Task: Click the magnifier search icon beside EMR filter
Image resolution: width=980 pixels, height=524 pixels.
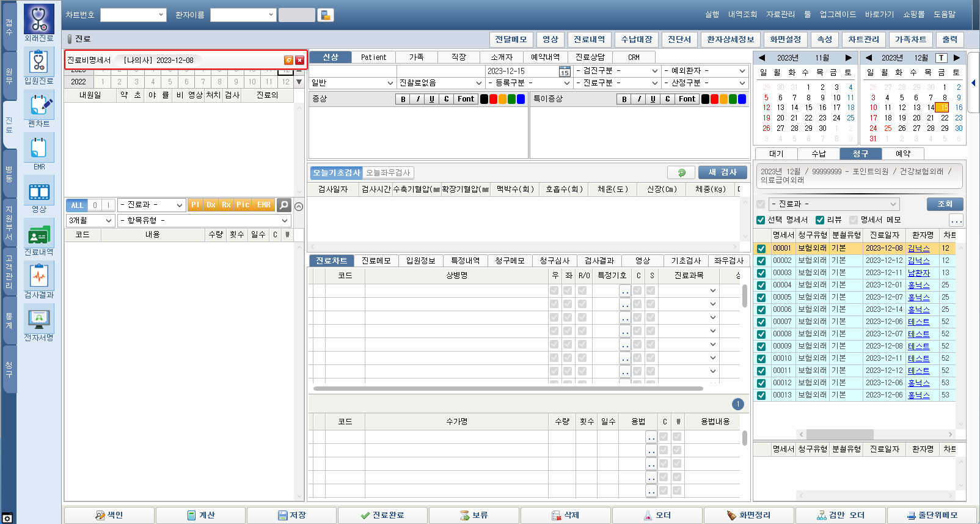Action: 283,205
